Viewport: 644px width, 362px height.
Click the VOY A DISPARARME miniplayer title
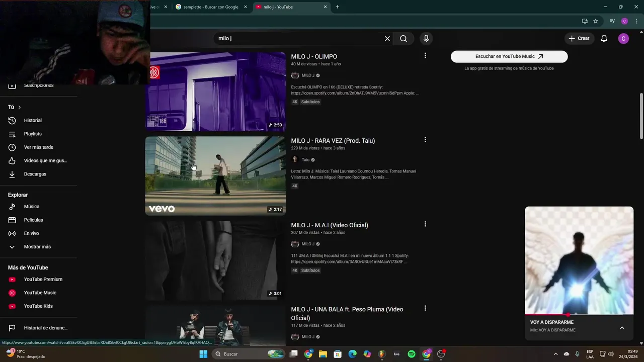(x=552, y=322)
